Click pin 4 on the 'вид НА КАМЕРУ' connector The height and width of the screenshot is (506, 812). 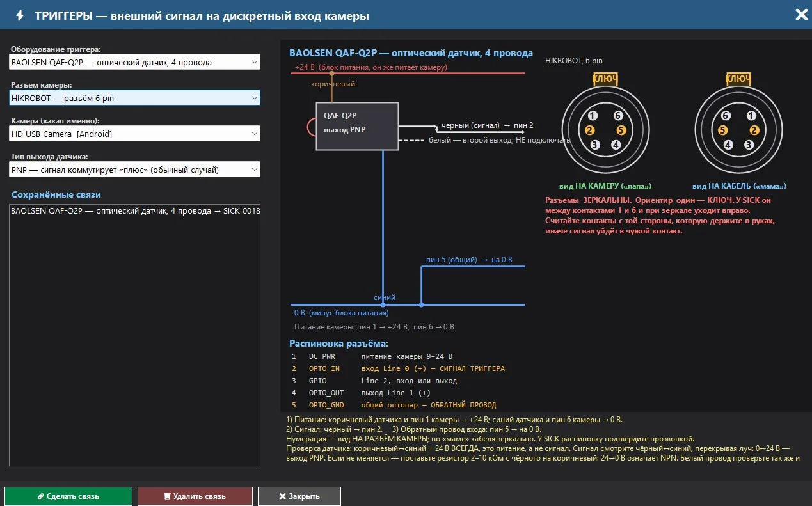click(x=616, y=145)
